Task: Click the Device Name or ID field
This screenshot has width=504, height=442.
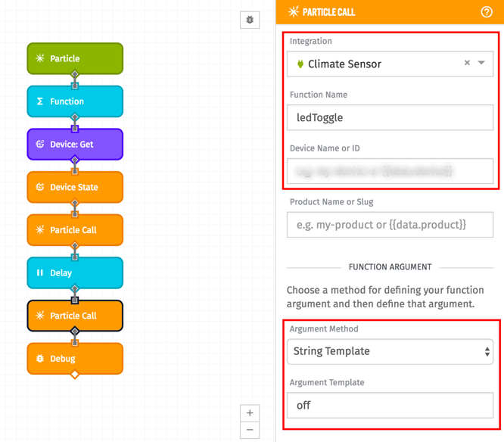Action: (x=390, y=171)
